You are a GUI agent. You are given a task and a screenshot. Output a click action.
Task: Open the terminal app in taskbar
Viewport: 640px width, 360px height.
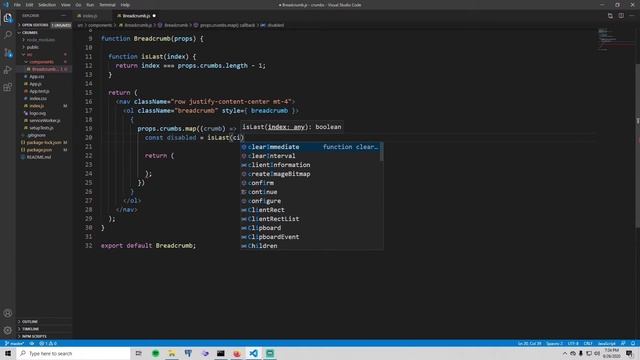[221, 353]
